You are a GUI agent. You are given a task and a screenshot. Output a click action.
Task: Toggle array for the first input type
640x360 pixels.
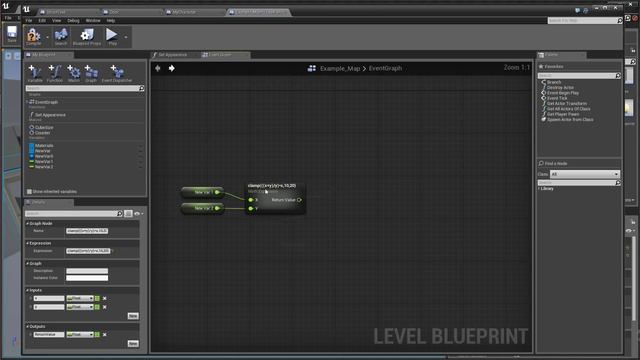click(x=97, y=298)
